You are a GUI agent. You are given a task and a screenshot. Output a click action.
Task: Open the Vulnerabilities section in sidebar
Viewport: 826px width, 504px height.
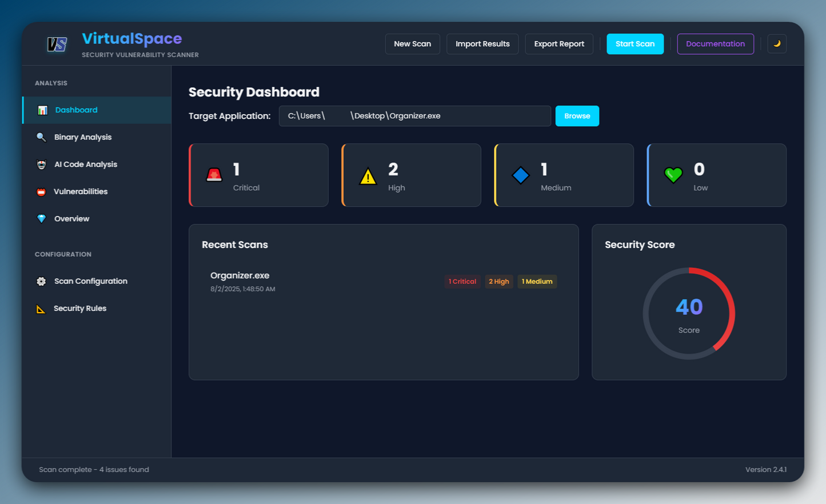81,191
